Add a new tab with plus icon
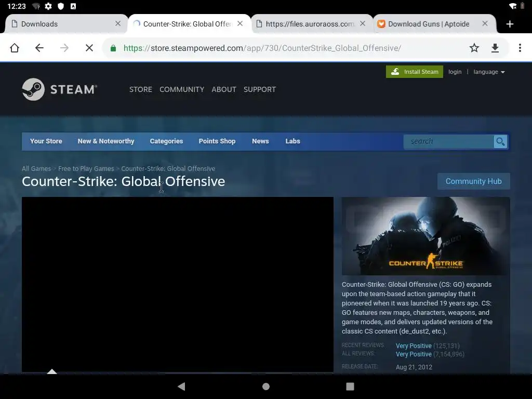Screen dimensions: 532x399 [x=510, y=24]
